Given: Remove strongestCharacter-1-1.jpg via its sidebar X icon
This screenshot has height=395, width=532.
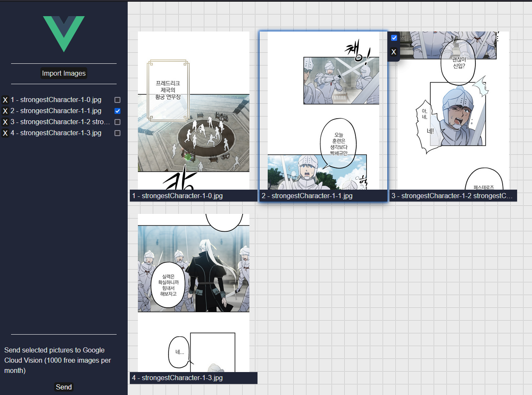Looking at the screenshot, I should pos(5,111).
